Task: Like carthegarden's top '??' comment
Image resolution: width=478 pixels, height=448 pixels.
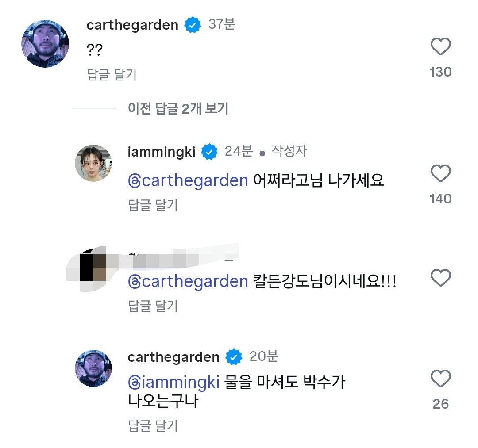Action: click(440, 47)
